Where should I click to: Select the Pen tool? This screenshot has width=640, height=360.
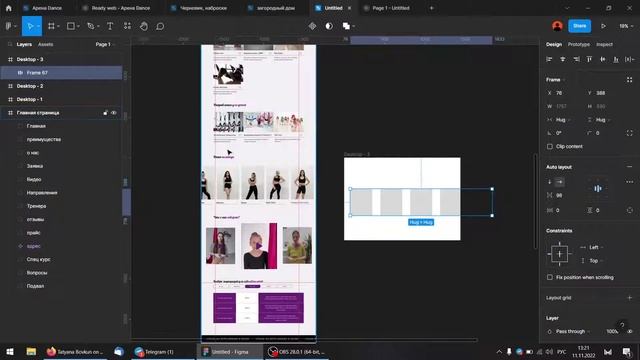click(x=91, y=26)
